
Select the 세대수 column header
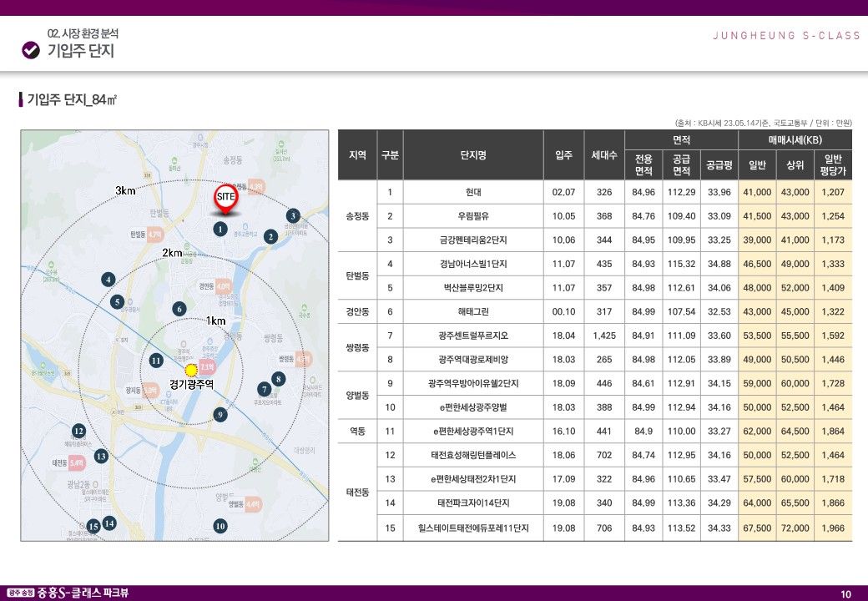pos(603,155)
